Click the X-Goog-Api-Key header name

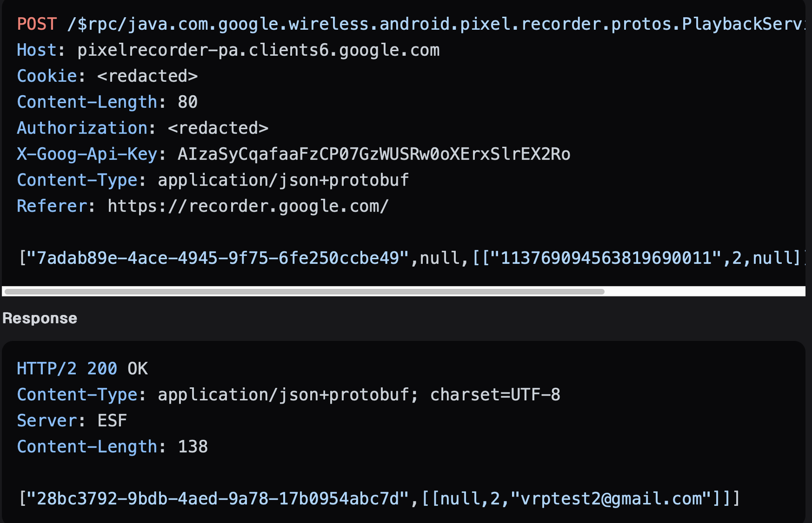coord(87,154)
